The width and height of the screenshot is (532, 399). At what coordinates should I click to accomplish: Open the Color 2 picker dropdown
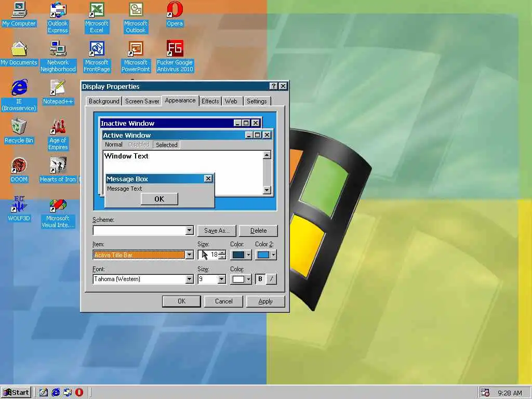point(273,255)
